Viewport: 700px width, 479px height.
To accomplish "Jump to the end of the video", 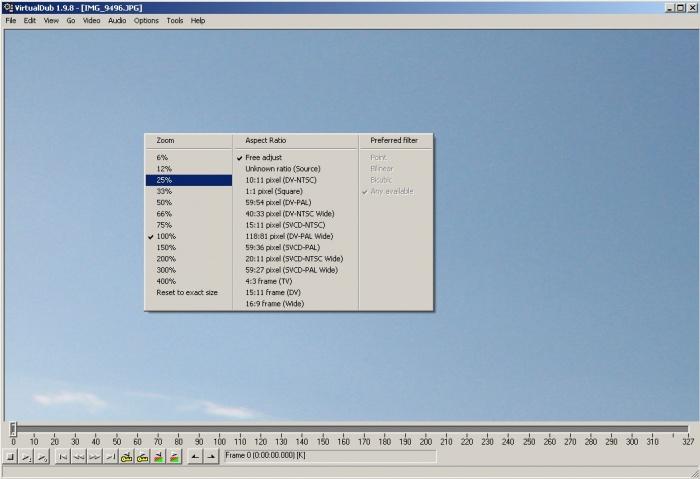I will tap(110, 457).
